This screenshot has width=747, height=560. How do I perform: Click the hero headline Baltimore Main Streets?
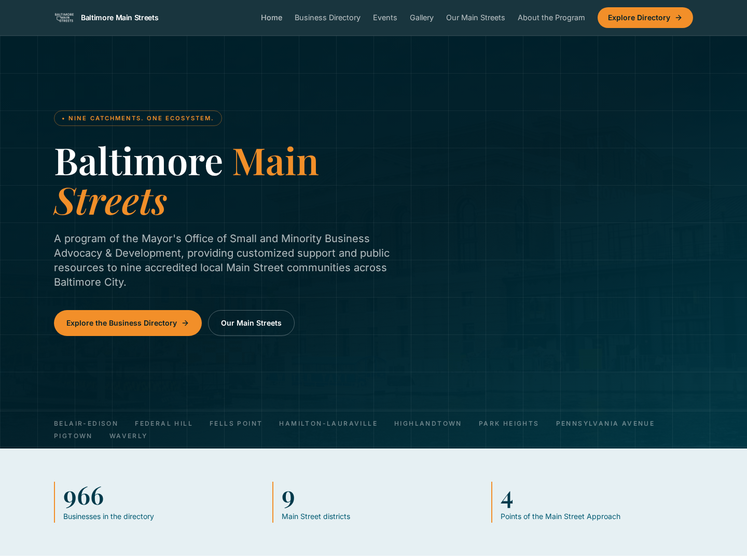coord(186,181)
